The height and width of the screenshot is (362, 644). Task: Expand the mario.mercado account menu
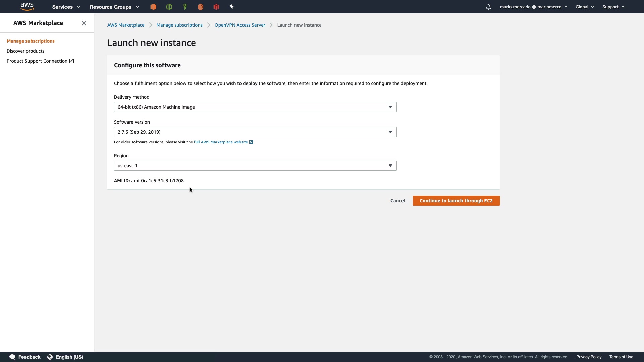click(x=533, y=7)
